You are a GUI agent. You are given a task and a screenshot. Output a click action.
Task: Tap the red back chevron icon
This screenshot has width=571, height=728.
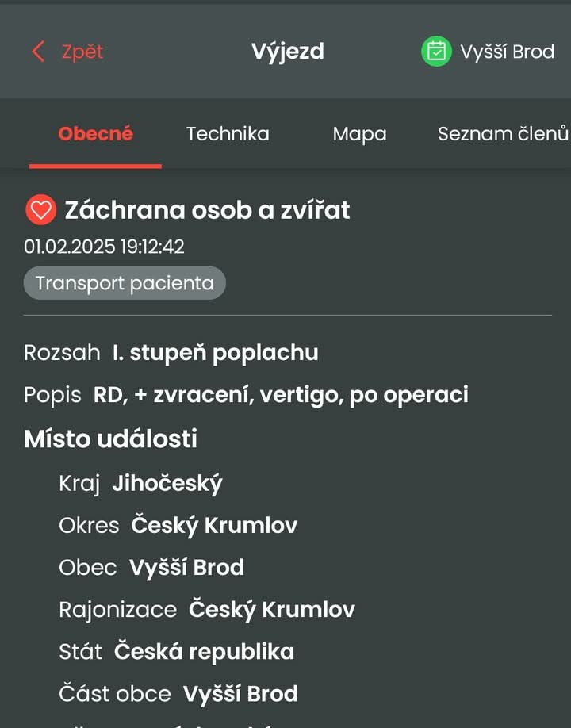(x=38, y=52)
